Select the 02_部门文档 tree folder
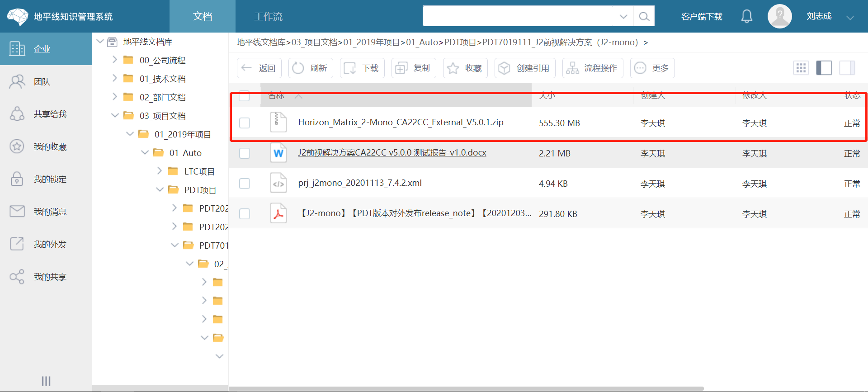This screenshot has height=392, width=868. (x=162, y=97)
